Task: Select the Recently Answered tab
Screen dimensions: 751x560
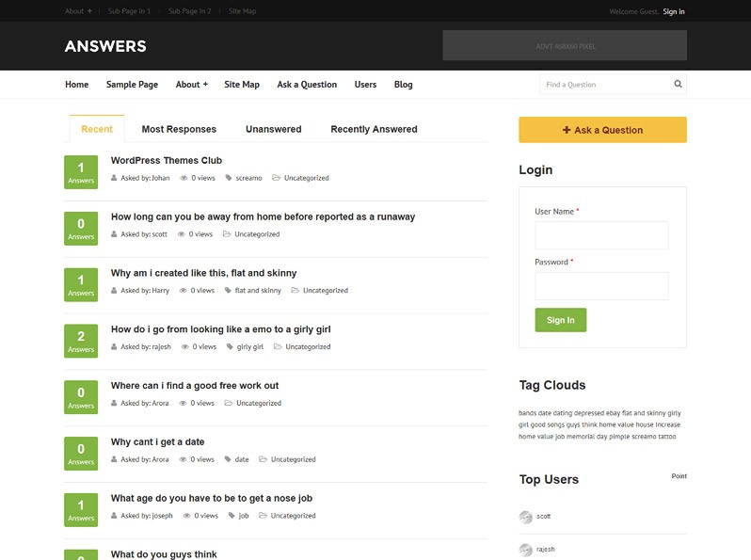Action: click(x=374, y=129)
